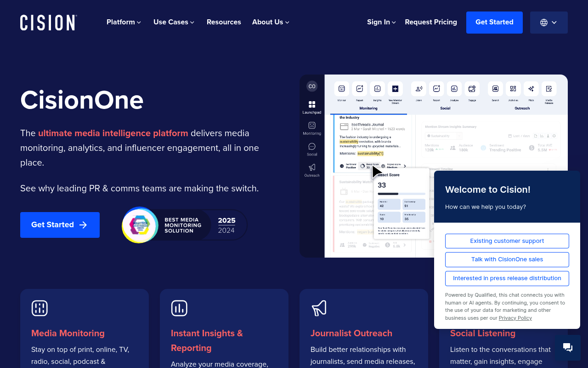Open the ultimate media intelligence platform link
Screen dimensions: 588x368
coord(113,133)
